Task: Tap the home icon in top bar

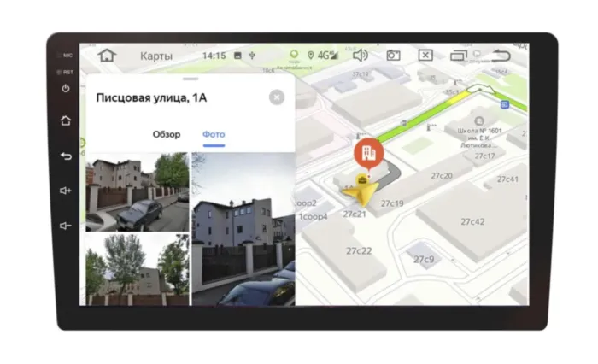Action: 107,56
